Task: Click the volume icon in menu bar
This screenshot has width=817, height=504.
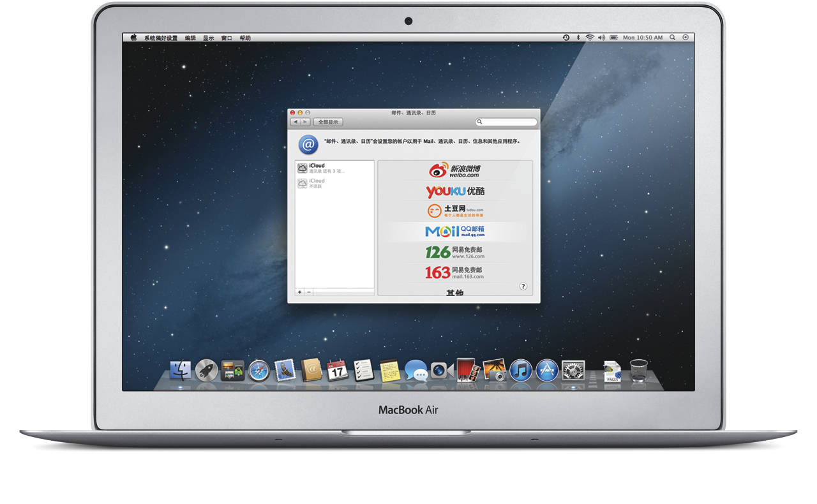Action: 602,38
